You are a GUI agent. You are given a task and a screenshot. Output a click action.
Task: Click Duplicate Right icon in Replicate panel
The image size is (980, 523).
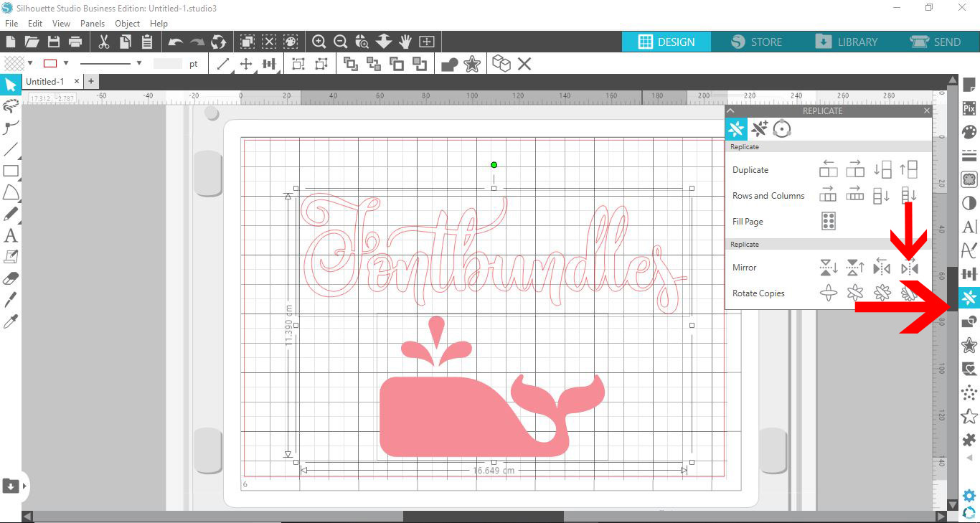(x=855, y=169)
